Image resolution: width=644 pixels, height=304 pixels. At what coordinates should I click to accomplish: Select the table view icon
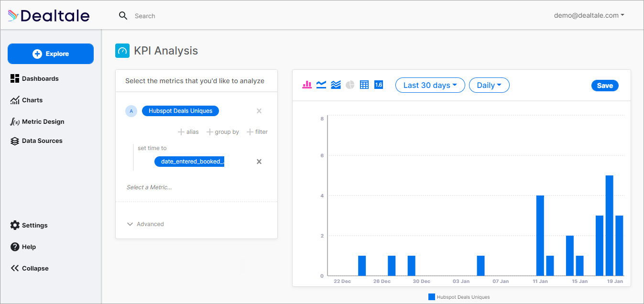364,85
